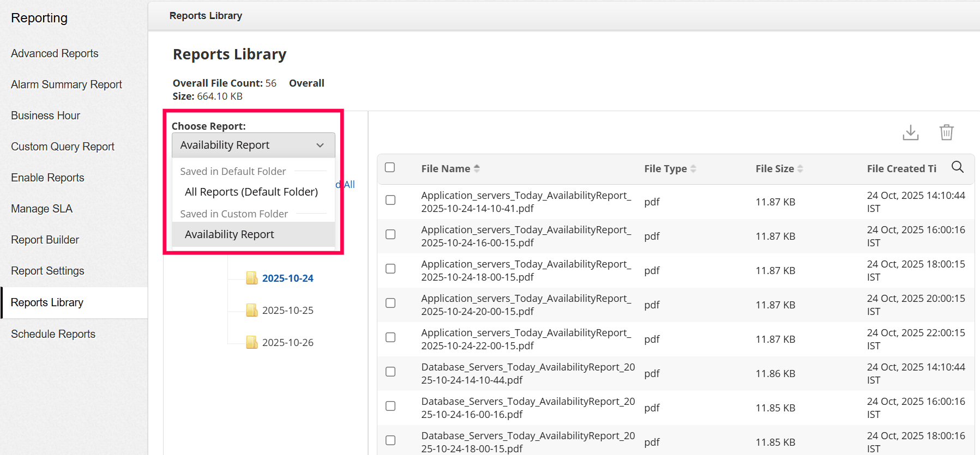The width and height of the screenshot is (980, 455).
Task: Choose Availability Report under Custom Folder
Action: click(x=230, y=234)
